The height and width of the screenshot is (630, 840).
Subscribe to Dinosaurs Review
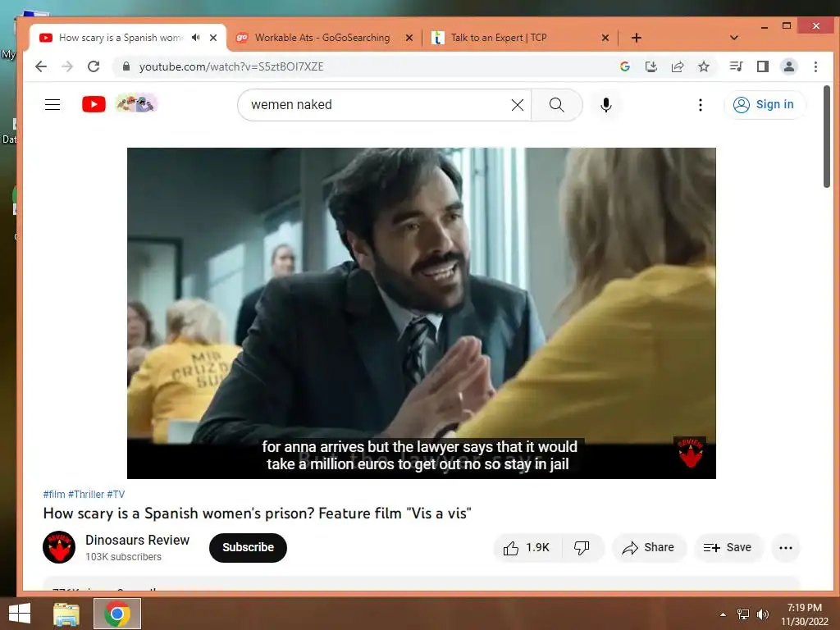(x=248, y=547)
